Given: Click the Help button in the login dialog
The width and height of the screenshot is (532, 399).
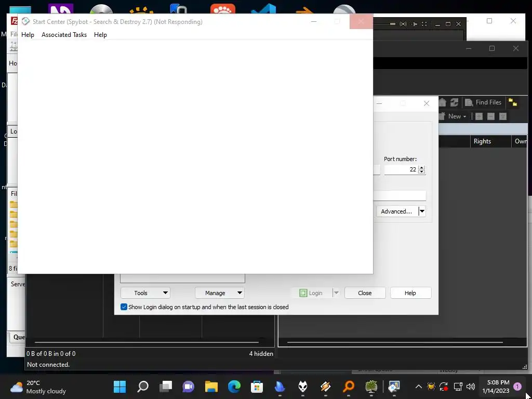Looking at the screenshot, I should (x=410, y=293).
